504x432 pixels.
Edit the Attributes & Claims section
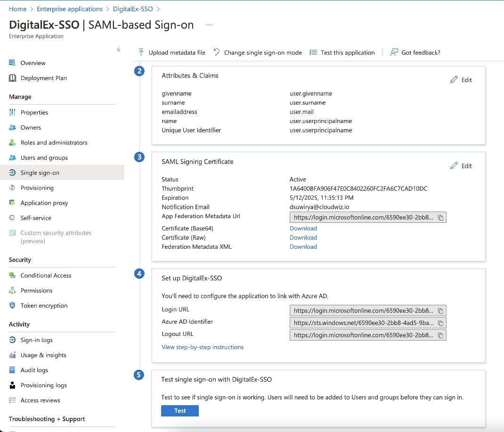point(461,80)
